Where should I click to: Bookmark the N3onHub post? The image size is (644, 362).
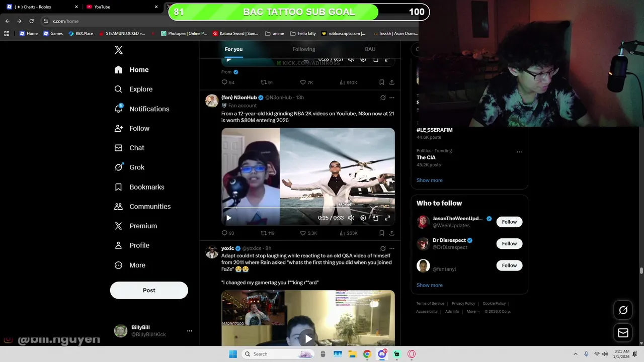coord(382,233)
